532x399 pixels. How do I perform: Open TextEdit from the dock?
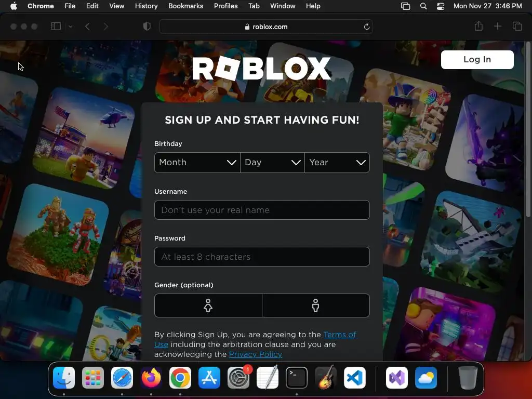(268, 378)
